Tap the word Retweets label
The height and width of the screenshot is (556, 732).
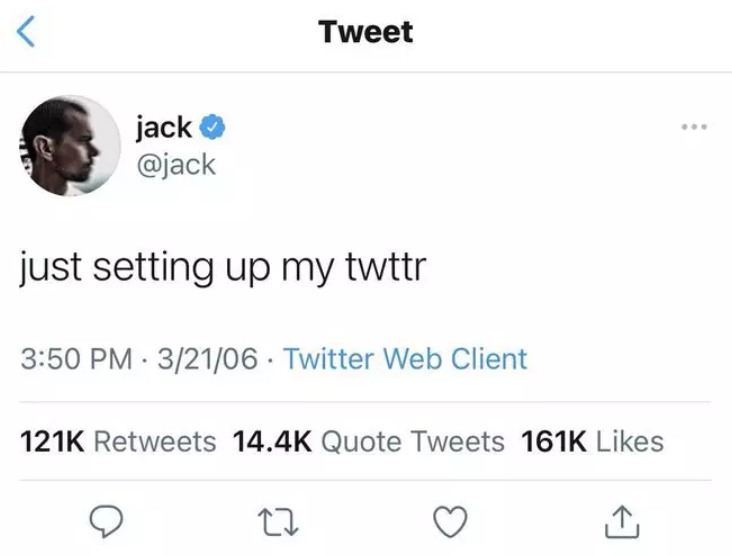pyautogui.click(x=155, y=441)
